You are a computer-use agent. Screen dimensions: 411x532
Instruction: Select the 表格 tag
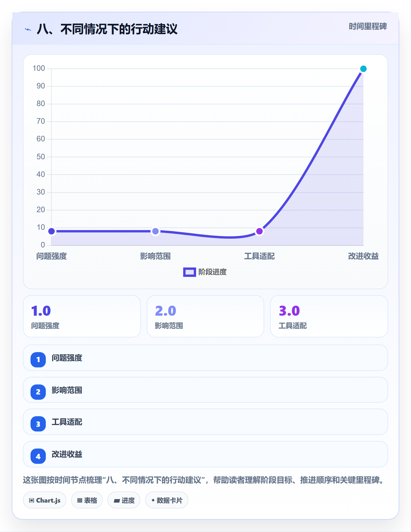[87, 500]
